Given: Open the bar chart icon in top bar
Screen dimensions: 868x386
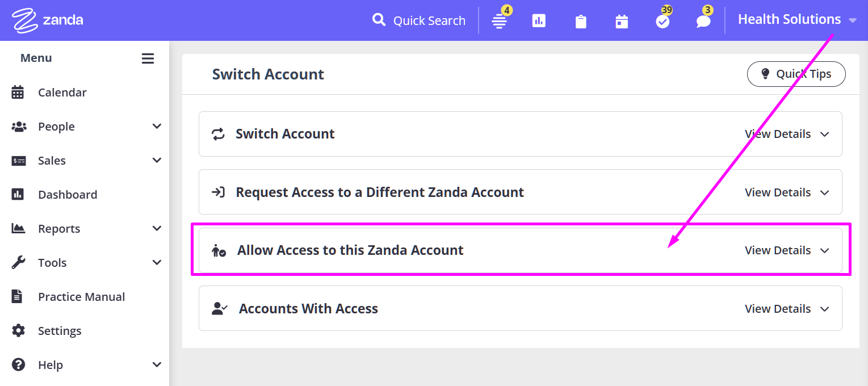Looking at the screenshot, I should coord(539,21).
